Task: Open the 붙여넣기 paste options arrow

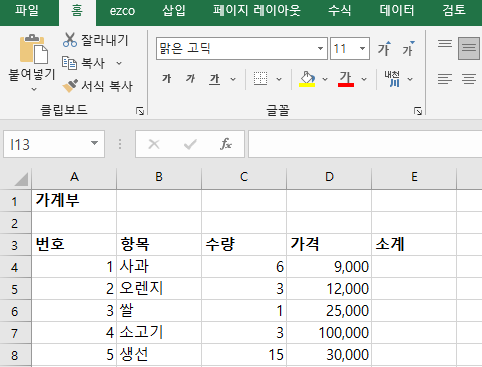Action: (x=34, y=89)
